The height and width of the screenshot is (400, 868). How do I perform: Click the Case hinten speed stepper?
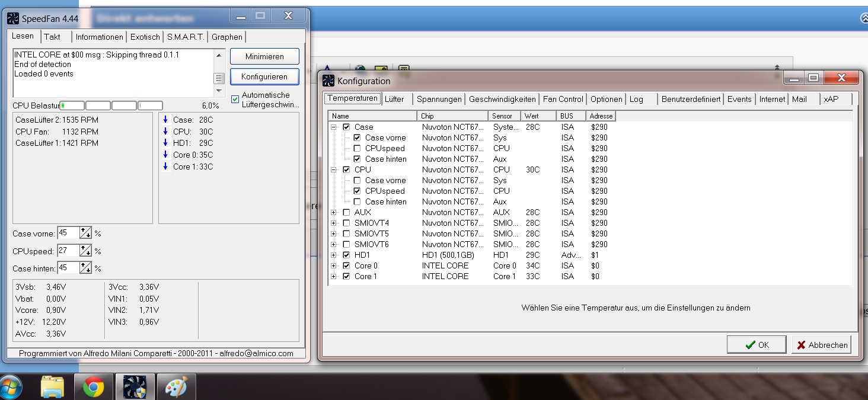point(86,268)
